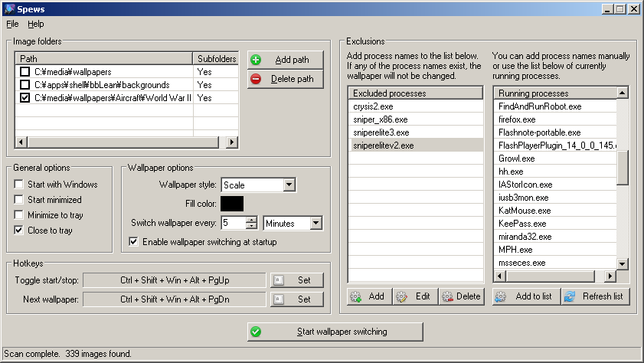Select Growl.exe in Running processes
The height and width of the screenshot is (363, 644).
[x=555, y=159]
